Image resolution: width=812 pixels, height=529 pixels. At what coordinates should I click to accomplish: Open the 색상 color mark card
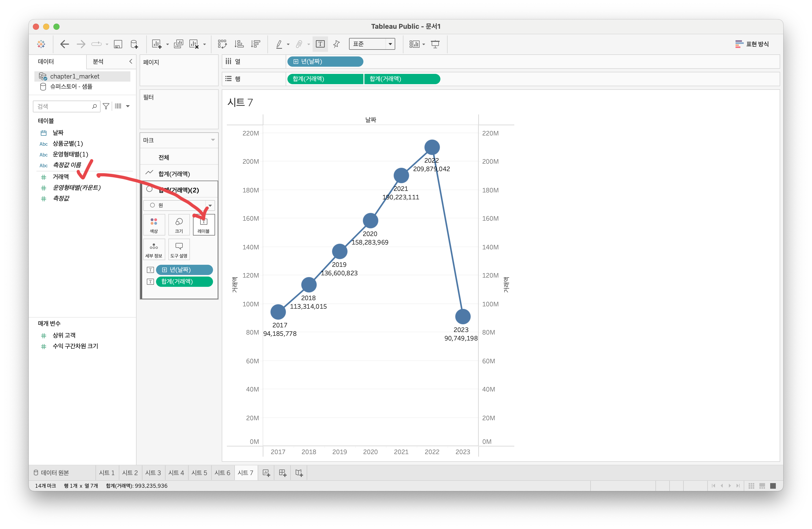pos(154,225)
